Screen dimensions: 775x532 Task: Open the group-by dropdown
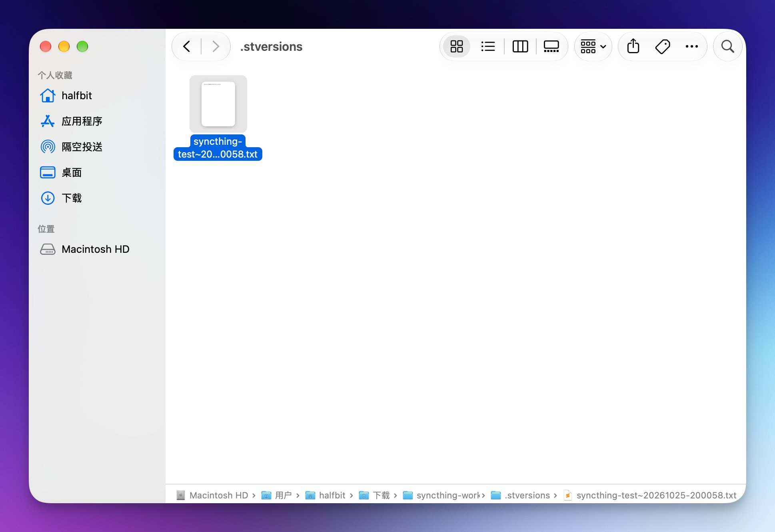(x=593, y=46)
